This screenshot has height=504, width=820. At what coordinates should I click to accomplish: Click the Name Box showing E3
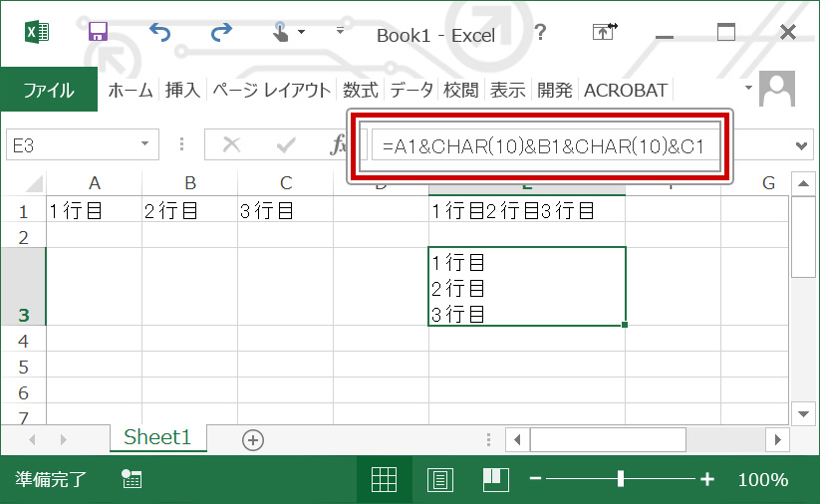coord(71,144)
